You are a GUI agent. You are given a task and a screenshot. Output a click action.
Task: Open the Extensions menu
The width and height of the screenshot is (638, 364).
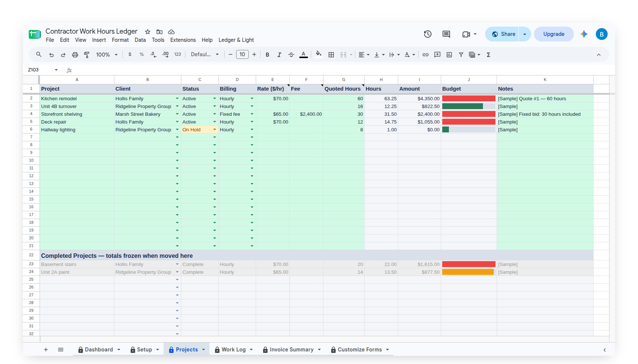click(183, 40)
